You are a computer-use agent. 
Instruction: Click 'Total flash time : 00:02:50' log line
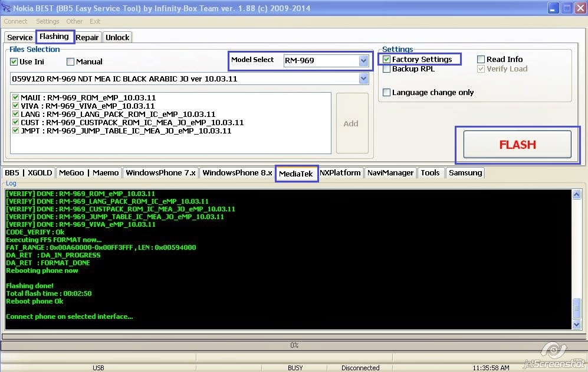(x=49, y=293)
